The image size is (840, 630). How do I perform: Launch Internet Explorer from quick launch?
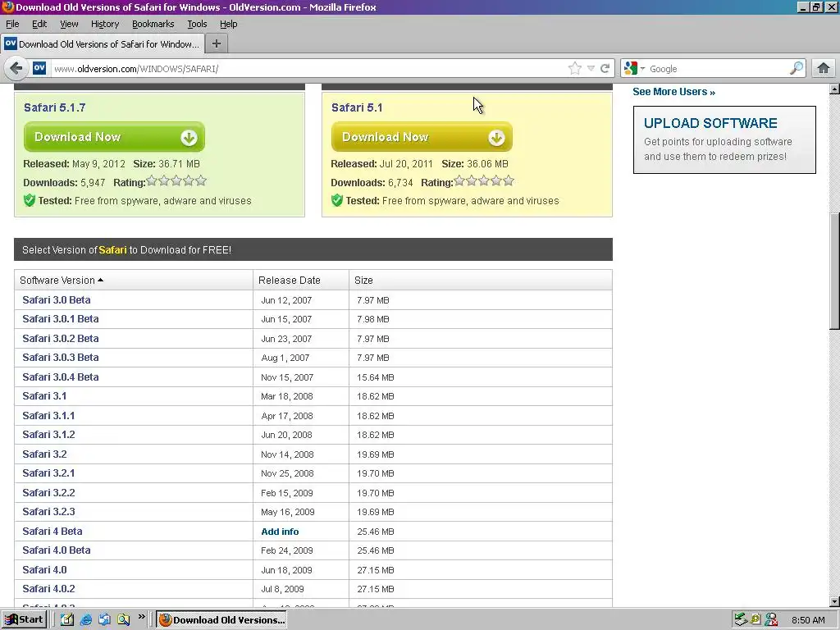coord(85,620)
